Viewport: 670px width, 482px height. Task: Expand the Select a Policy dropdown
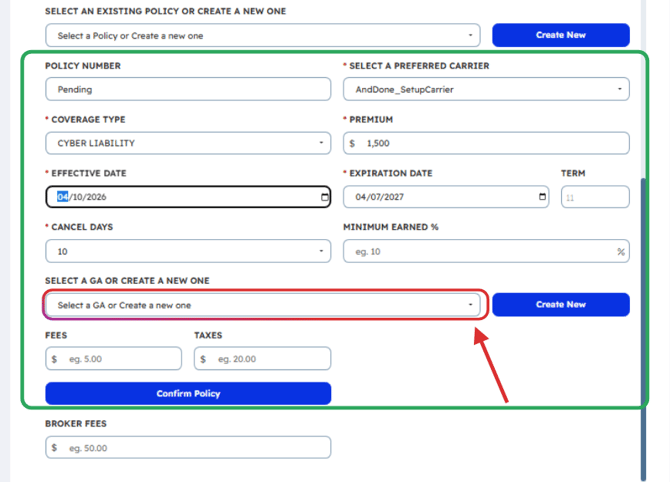[x=263, y=36]
